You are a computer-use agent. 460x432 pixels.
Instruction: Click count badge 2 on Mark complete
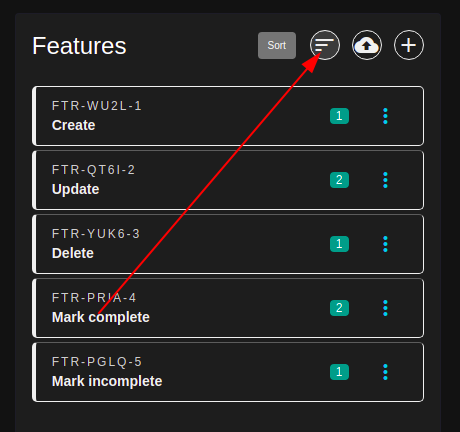coord(339,308)
